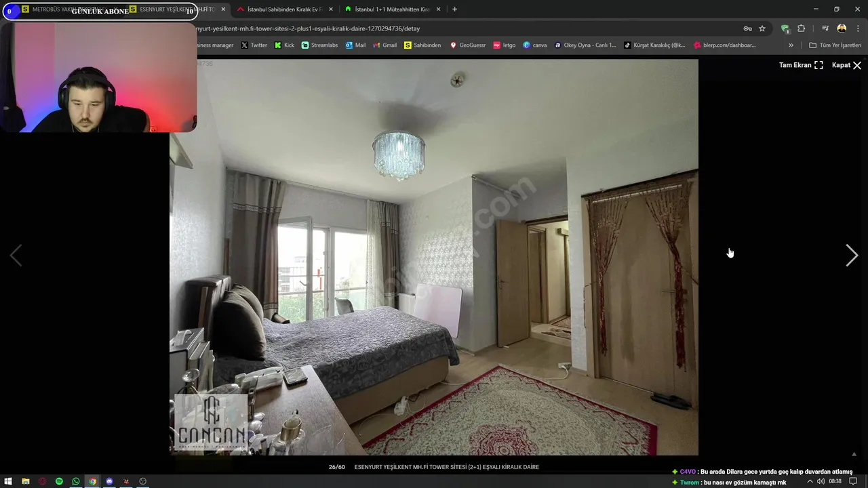Open the saved passwords key icon
Image resolution: width=868 pixels, height=488 pixels.
(x=747, y=28)
